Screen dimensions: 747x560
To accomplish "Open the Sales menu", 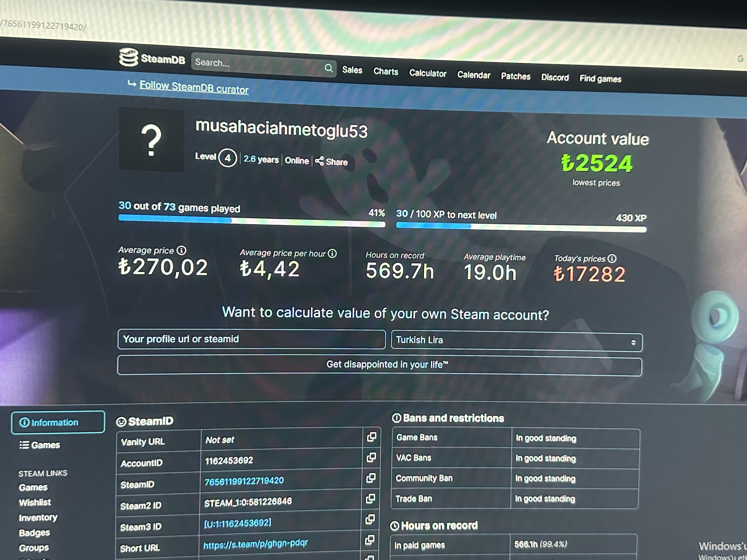I will [352, 70].
